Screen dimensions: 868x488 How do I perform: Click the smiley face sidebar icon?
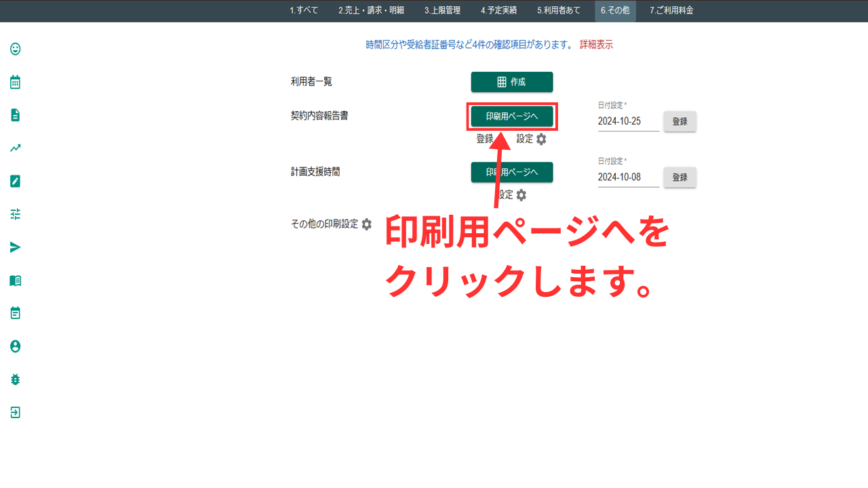click(x=15, y=49)
